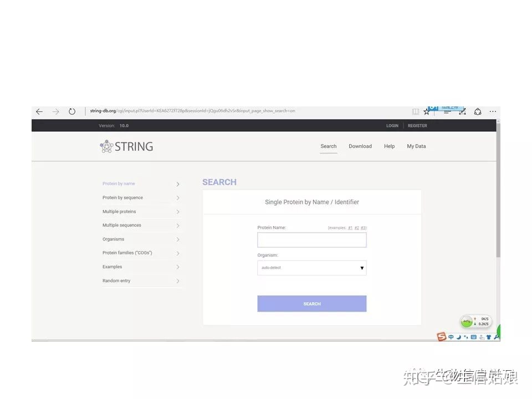The image size is (532, 399).
Task: Select Protein families ("COGs") menu item
Action: click(127, 253)
